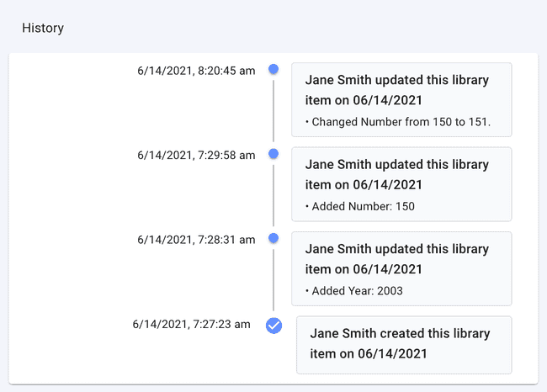
Task: Open the 'Jane Smith created this library item' card
Action: (403, 344)
